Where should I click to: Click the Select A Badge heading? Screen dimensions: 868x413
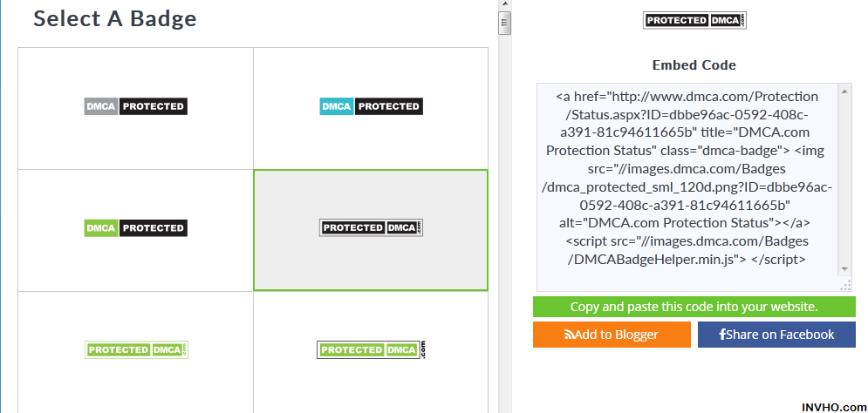pyautogui.click(x=115, y=18)
